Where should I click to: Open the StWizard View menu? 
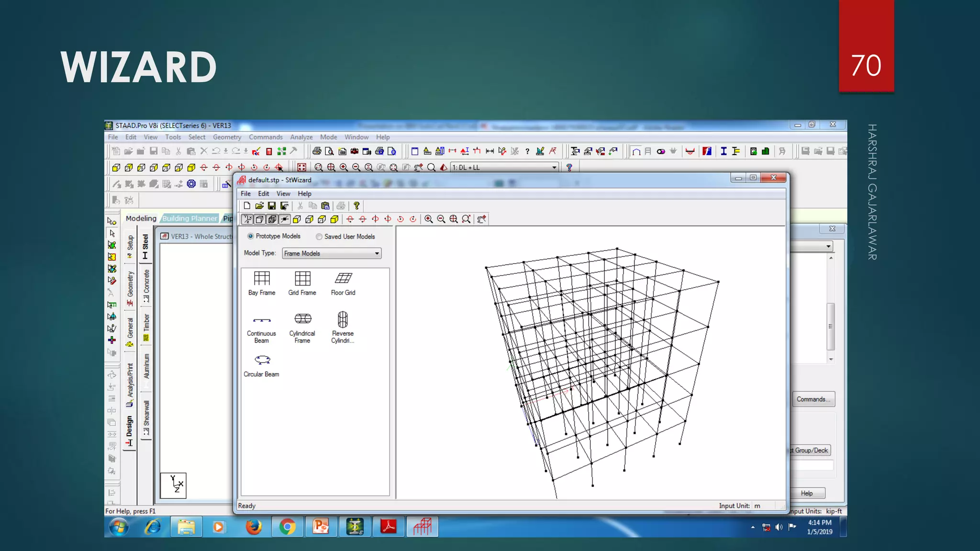point(283,194)
